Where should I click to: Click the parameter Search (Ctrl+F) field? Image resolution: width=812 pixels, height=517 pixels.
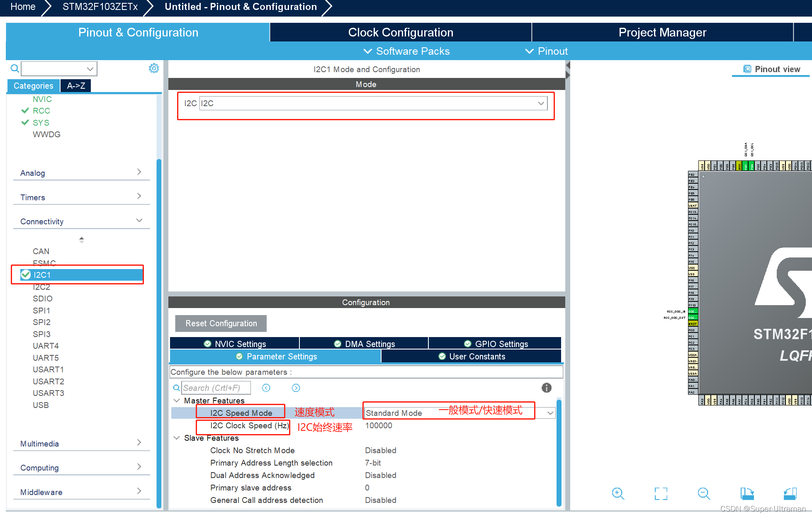(x=216, y=388)
